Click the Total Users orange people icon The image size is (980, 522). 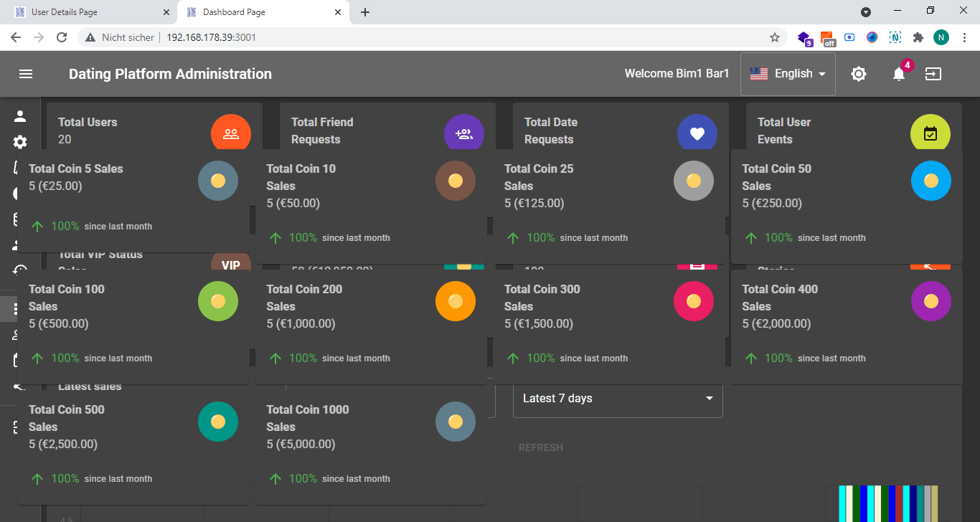(x=231, y=133)
